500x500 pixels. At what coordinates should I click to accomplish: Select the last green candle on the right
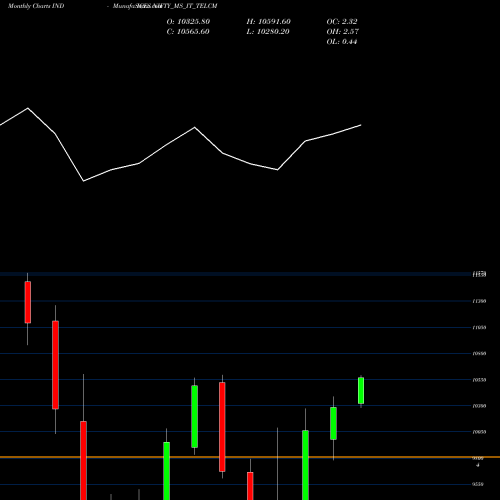361,391
